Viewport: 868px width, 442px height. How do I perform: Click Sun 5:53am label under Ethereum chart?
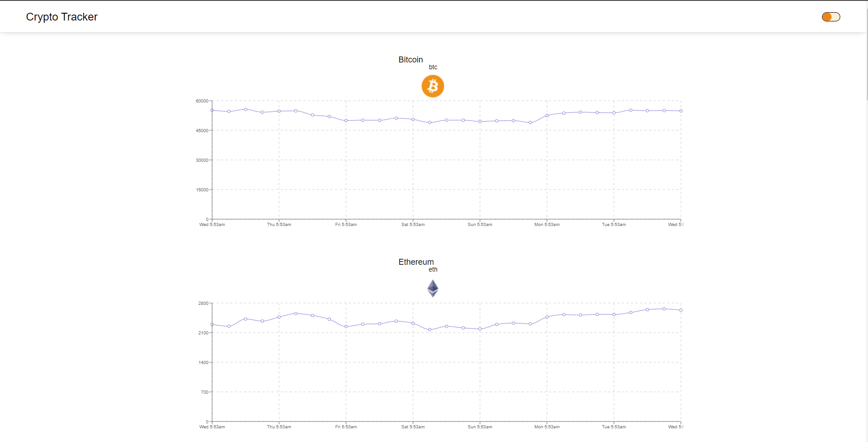pos(480,427)
